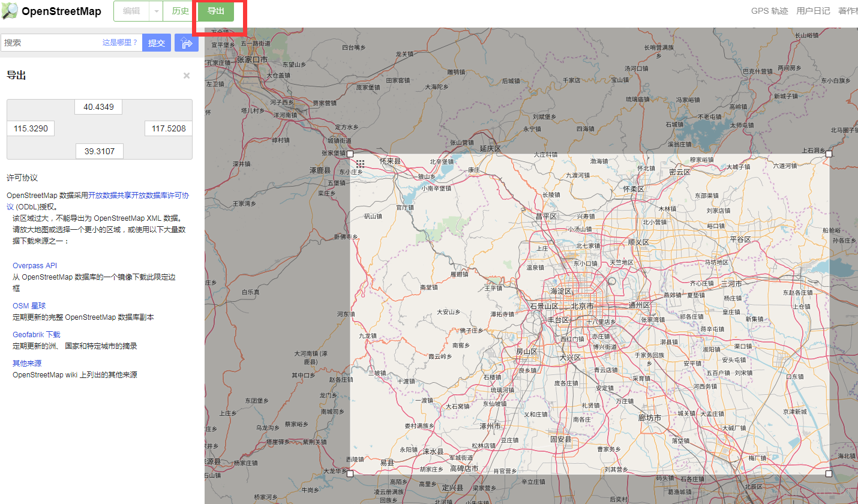Click the 高碑店市 label on the map
This screenshot has height=504, width=858.
464,468
